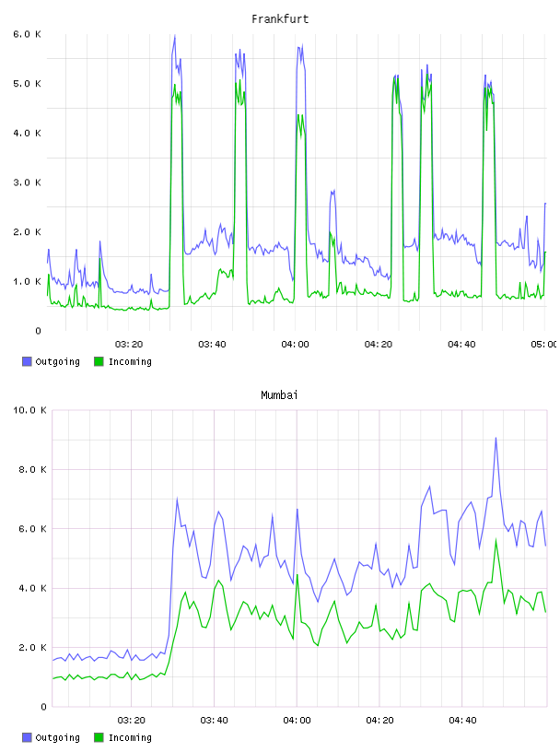This screenshot has width=560, height=752.
Task: Click the 04:40 time label in Mumbai
Action: click(463, 721)
